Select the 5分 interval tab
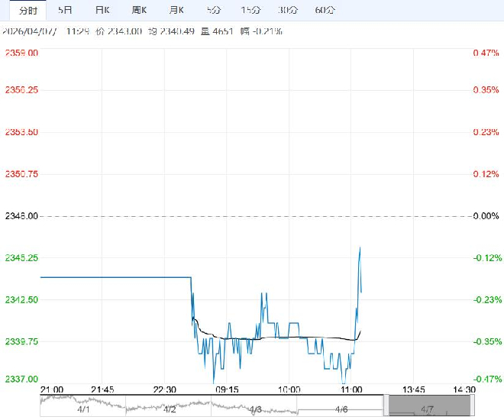This screenshot has width=504, height=420. (214, 10)
